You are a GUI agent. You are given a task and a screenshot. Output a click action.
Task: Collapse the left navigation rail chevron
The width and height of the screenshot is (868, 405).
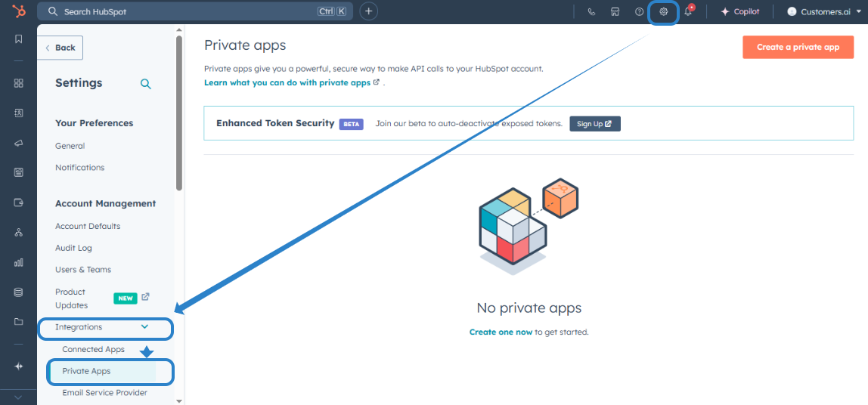point(18,397)
